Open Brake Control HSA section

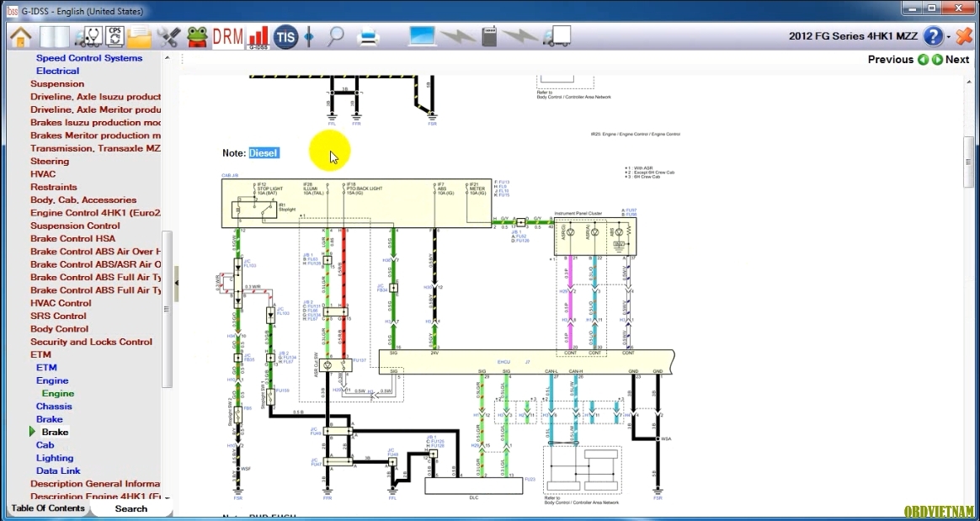(x=72, y=238)
